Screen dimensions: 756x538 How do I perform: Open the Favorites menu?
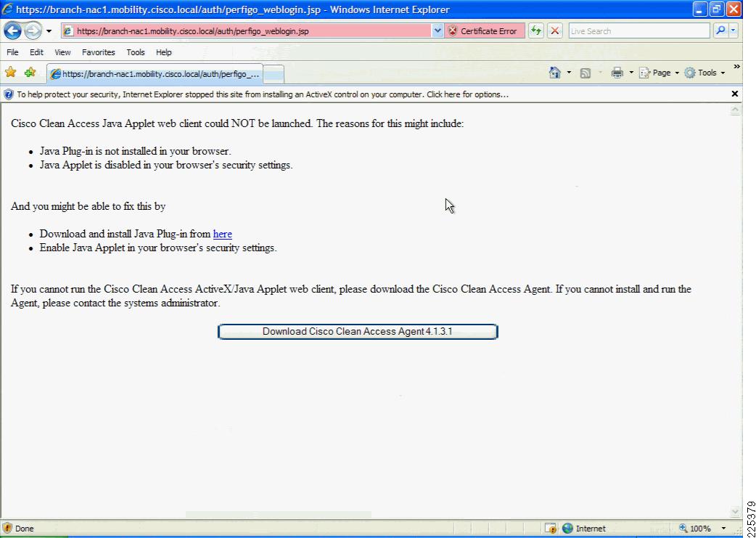(x=99, y=52)
